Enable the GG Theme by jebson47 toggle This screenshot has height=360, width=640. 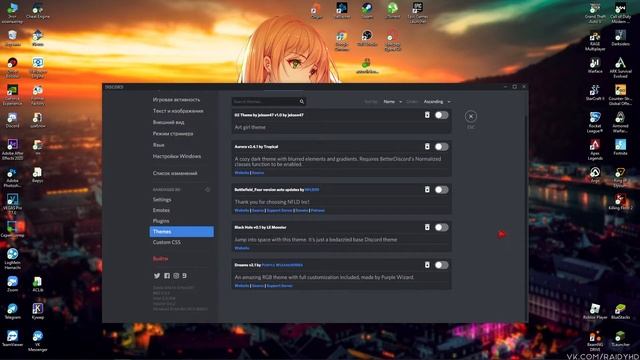(x=441, y=115)
